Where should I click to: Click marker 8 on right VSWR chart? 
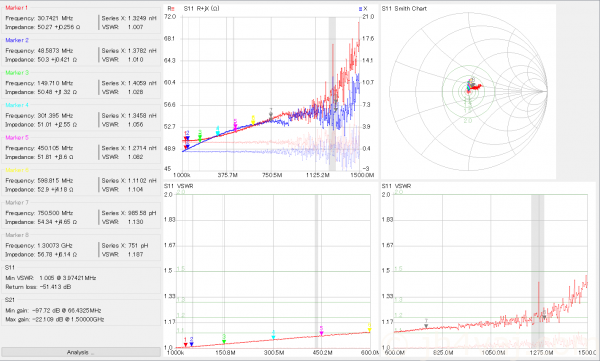544,315
